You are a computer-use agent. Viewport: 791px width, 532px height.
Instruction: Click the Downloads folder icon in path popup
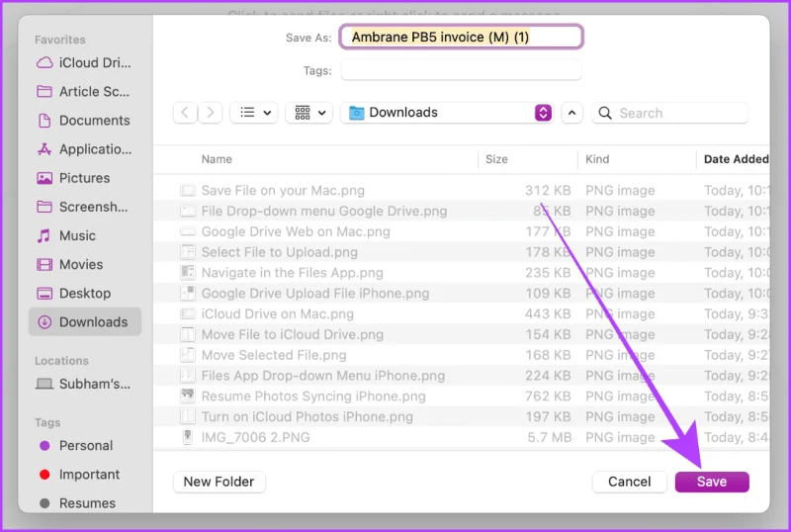coord(357,113)
